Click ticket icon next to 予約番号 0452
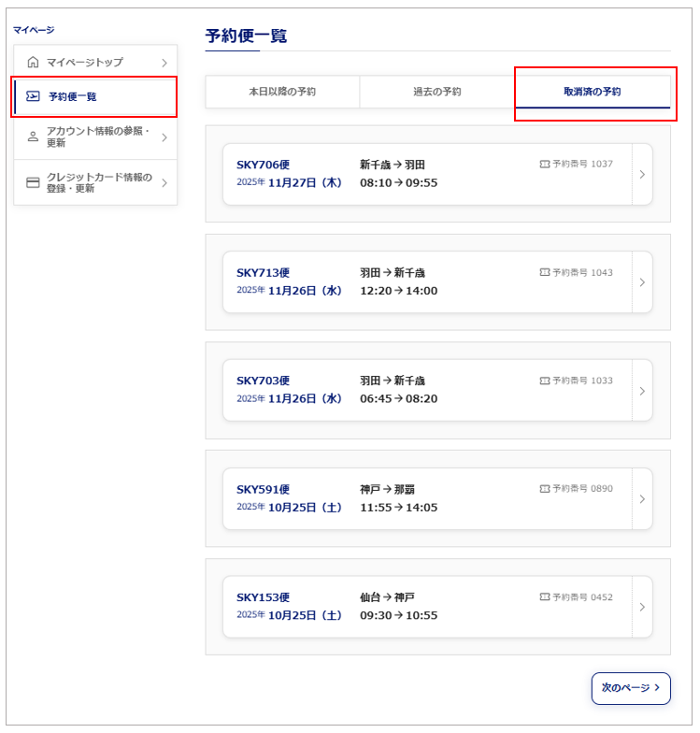700x733 pixels. [544, 596]
